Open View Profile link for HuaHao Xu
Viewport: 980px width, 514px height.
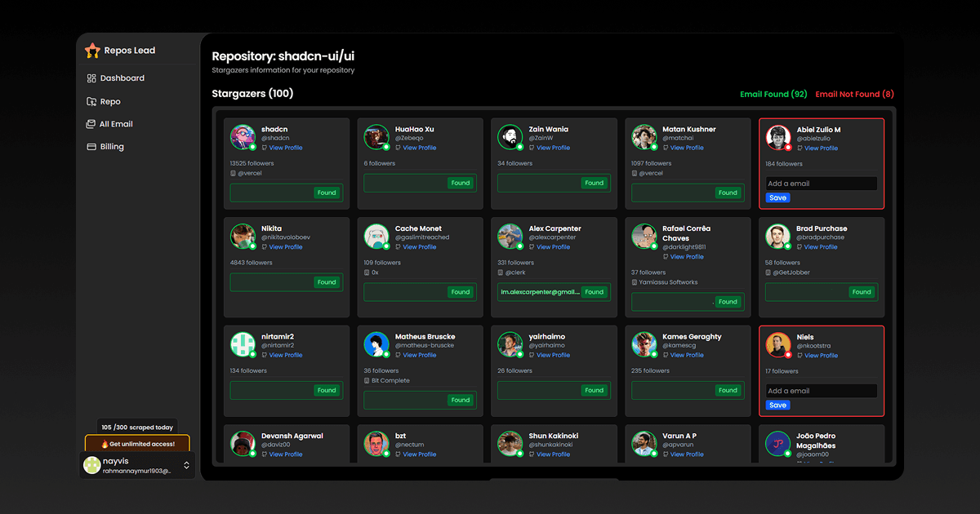click(419, 148)
